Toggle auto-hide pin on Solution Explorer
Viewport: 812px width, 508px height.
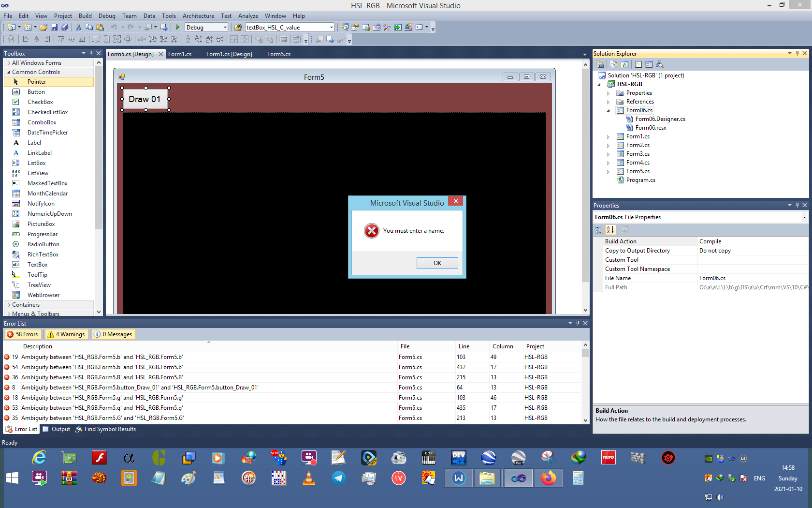[x=797, y=53]
